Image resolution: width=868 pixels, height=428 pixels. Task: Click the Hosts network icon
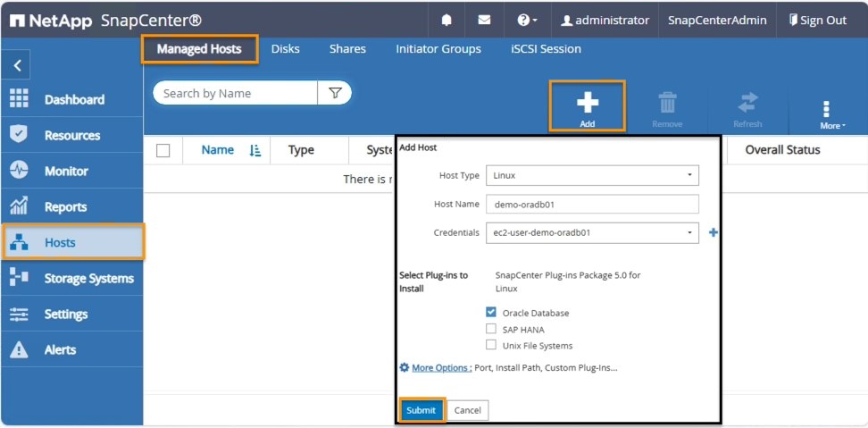[x=19, y=242]
